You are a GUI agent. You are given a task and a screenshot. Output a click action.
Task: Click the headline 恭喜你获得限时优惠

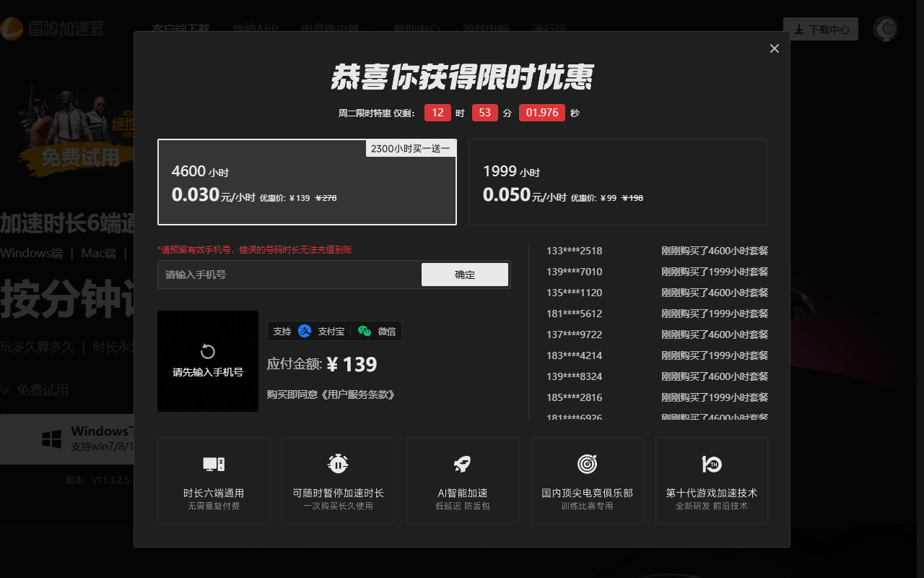[462, 77]
